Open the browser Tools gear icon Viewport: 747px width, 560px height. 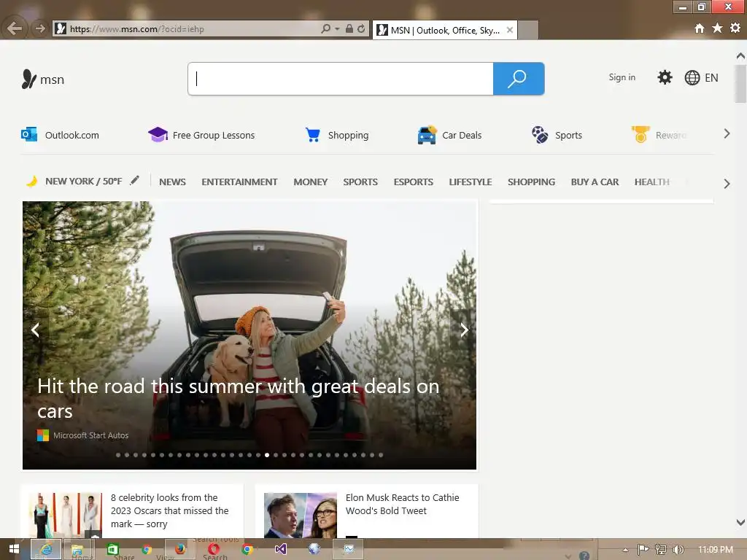[x=735, y=28]
